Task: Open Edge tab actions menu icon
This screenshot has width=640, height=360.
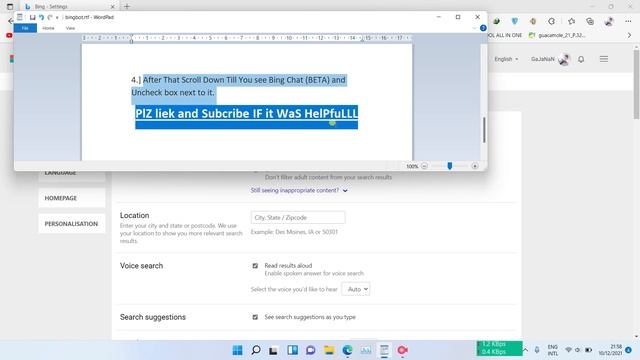Action: point(10,7)
